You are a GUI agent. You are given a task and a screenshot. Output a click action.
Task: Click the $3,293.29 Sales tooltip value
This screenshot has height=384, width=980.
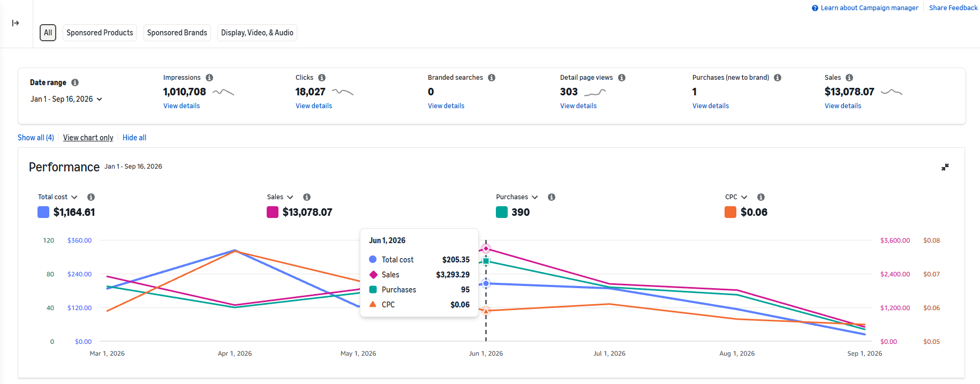[x=453, y=275]
